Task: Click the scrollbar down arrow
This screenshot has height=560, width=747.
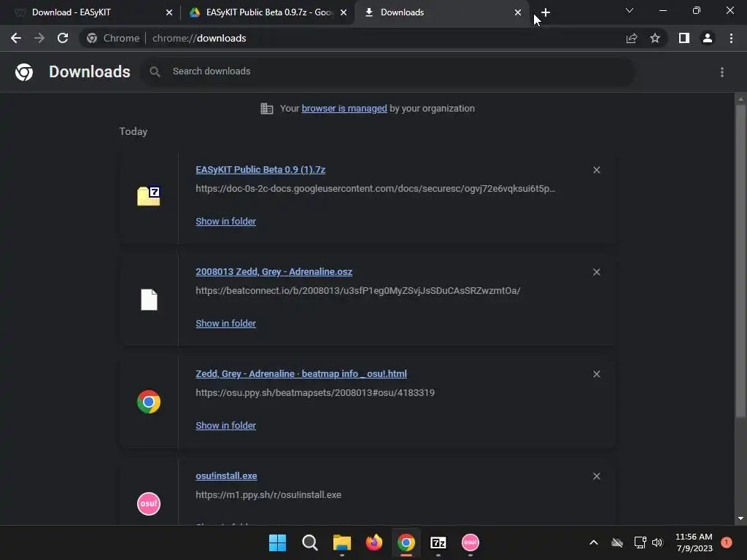Action: pyautogui.click(x=740, y=518)
